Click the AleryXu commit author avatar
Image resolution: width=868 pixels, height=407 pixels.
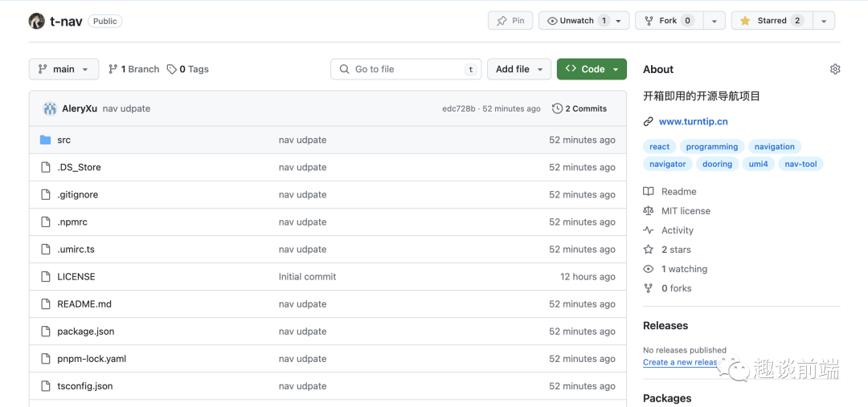(x=50, y=108)
